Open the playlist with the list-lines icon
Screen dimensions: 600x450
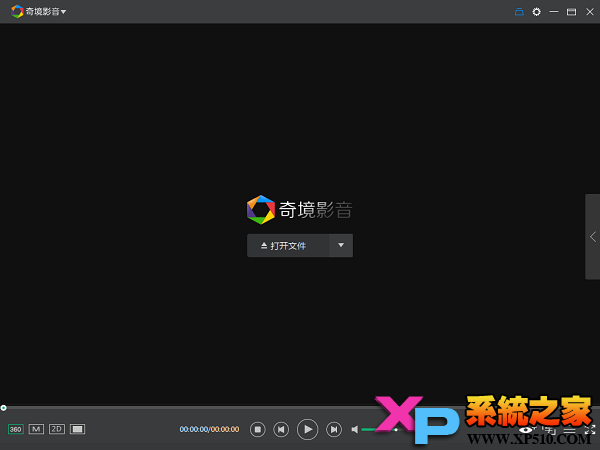[x=569, y=430]
